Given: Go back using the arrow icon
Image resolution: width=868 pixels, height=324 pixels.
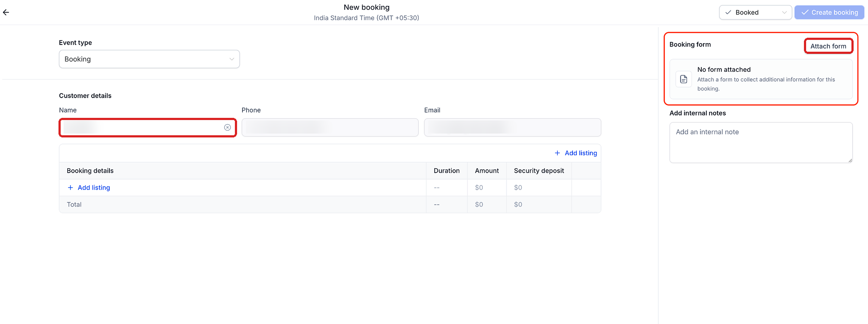Looking at the screenshot, I should (6, 13).
